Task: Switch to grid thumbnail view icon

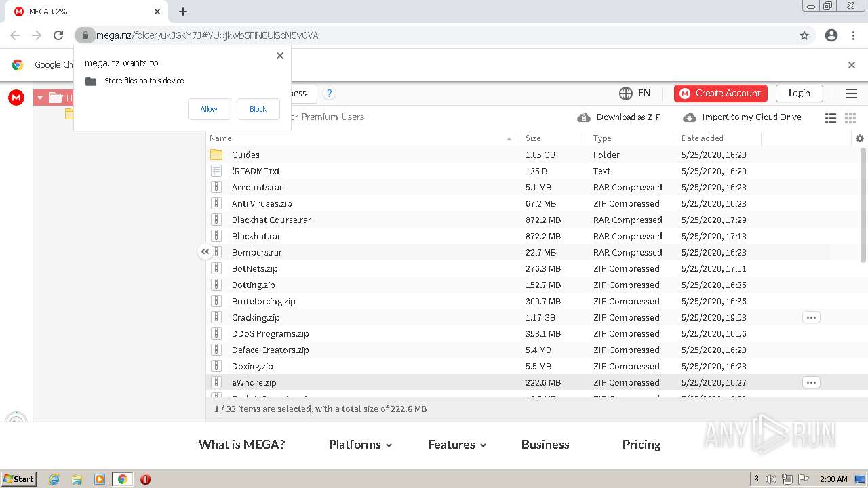Action: [x=850, y=118]
